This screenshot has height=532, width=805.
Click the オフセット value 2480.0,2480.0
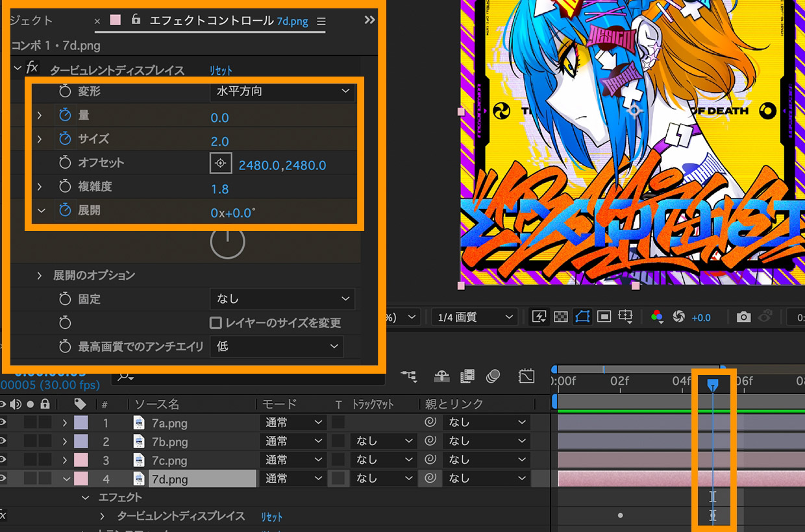point(282,165)
